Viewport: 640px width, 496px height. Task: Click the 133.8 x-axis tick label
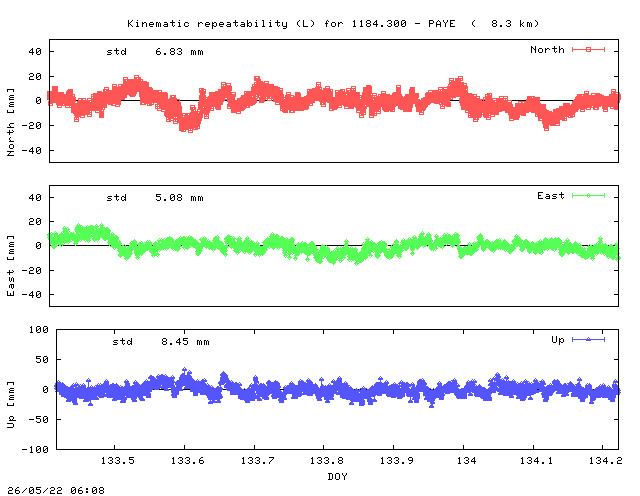327,460
